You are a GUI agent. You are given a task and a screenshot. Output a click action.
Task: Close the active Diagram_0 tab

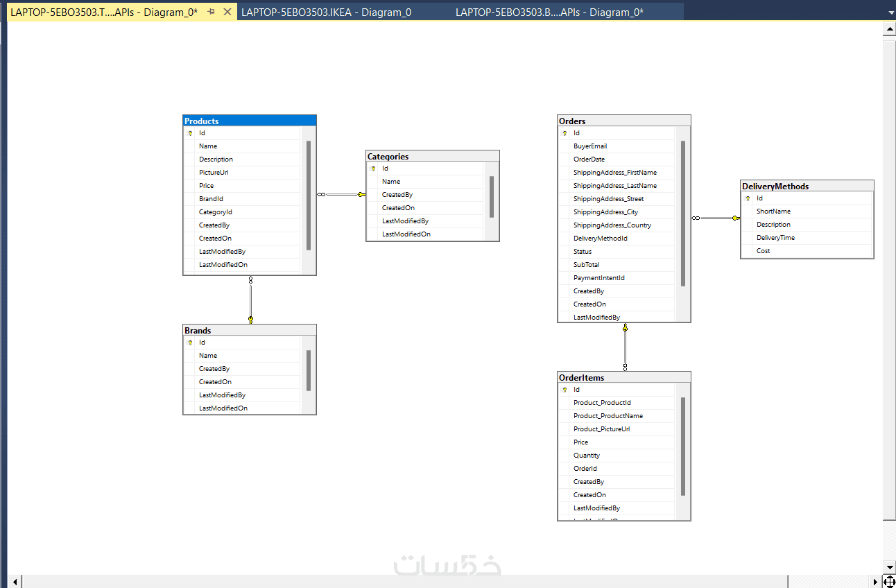coord(227,12)
